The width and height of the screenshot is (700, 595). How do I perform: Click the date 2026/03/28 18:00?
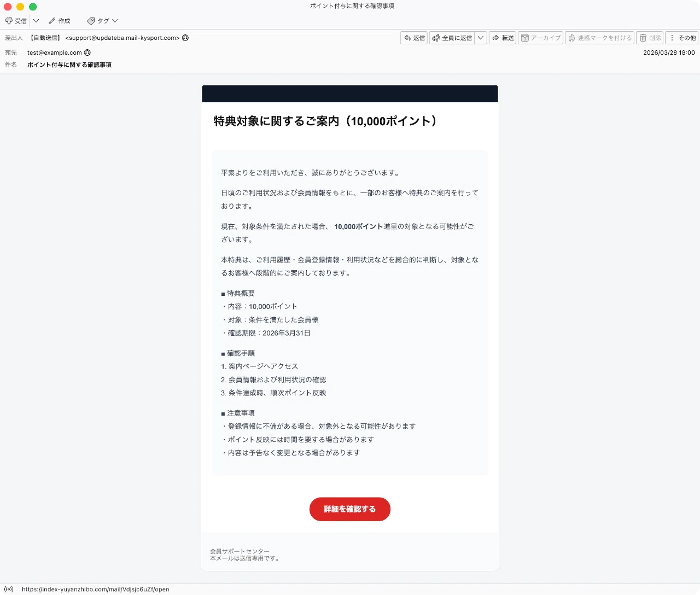669,52
